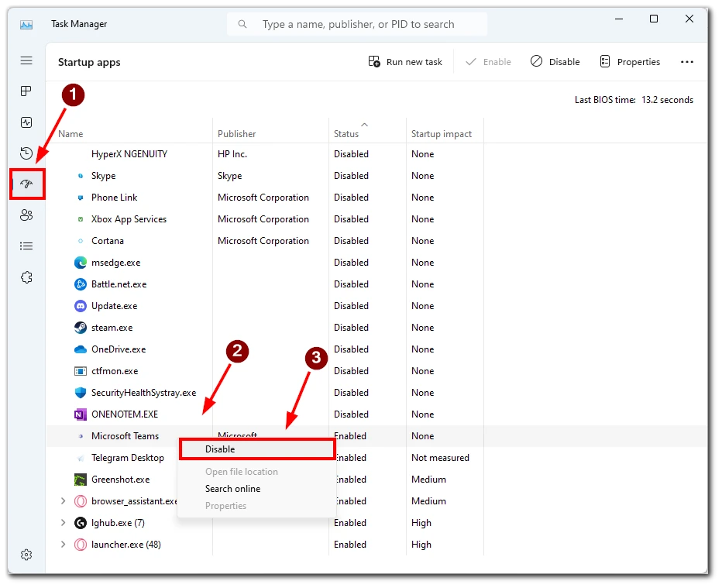Viewport: 722px width, 588px height.
Task: Click the ctfmon.exe icon
Action: [81, 370]
